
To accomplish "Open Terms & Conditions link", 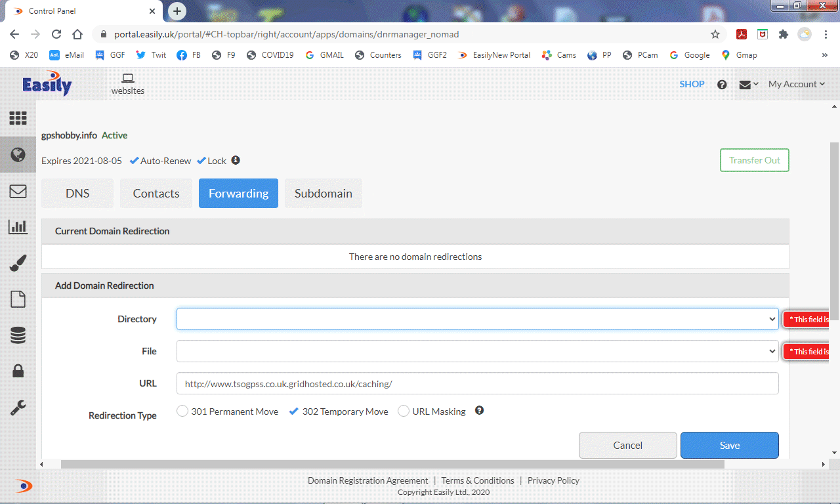I will pos(478,480).
